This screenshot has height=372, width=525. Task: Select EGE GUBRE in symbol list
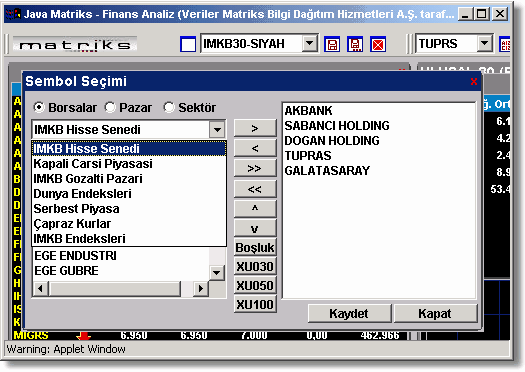[x=121, y=271]
